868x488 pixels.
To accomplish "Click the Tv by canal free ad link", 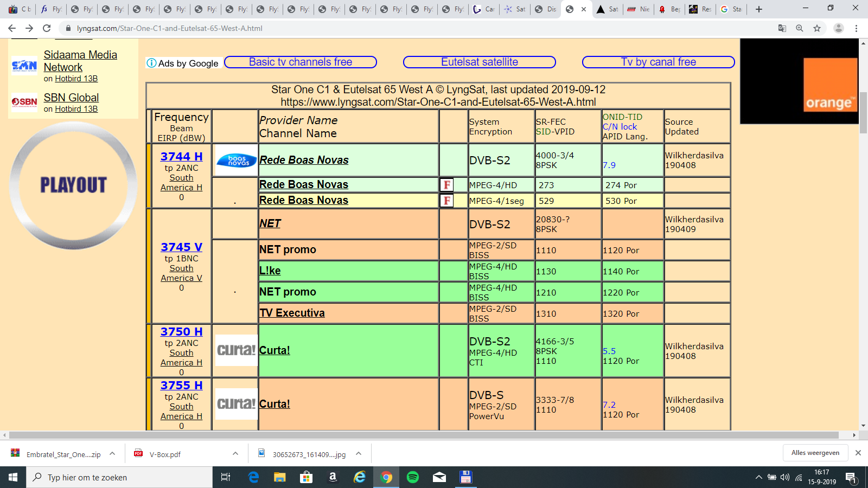I will point(659,62).
